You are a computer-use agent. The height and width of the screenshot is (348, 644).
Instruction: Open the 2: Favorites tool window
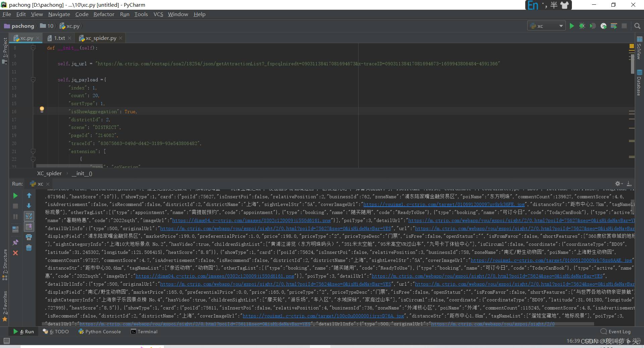pos(5,306)
